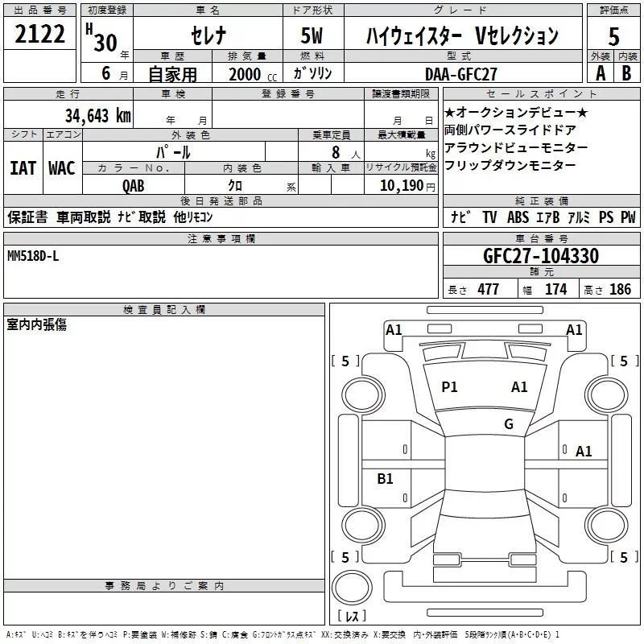644x644 pixels.
Task: Click the PW equipment label
Action: tap(628, 217)
